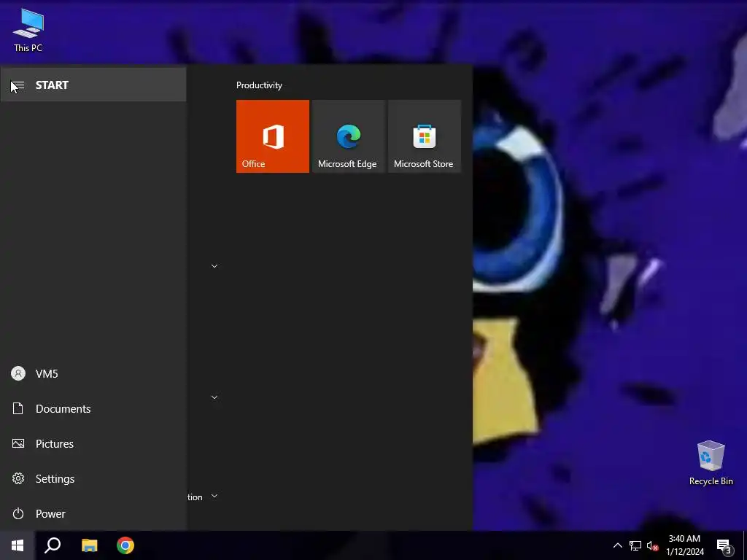Launch the Microsoft Edge tile
Image resolution: width=747 pixels, height=560 pixels.
(348, 136)
